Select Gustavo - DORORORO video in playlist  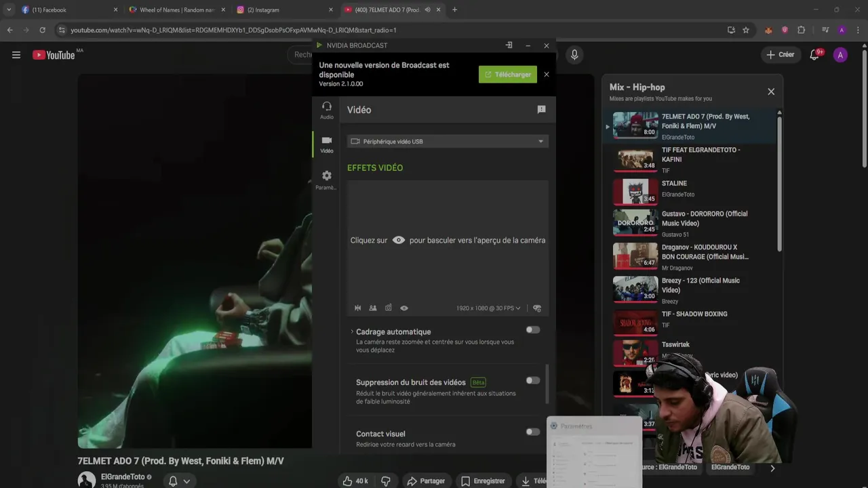click(x=690, y=223)
